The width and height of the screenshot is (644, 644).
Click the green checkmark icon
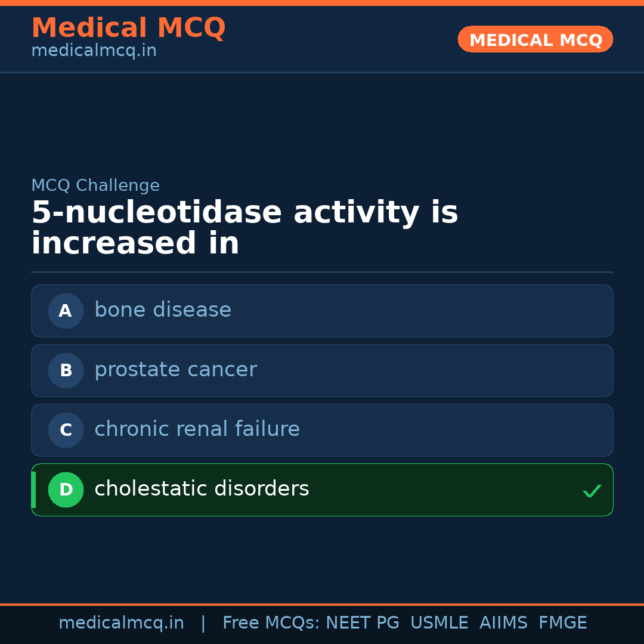[592, 491]
